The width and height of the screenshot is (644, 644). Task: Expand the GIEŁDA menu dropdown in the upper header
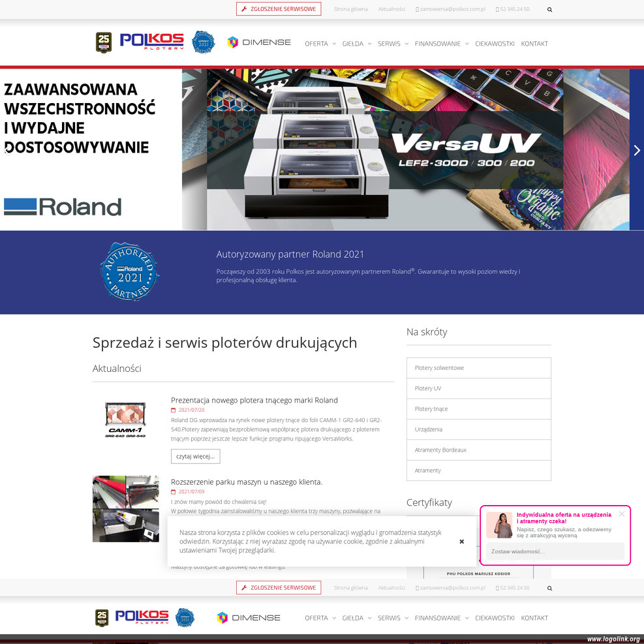(x=357, y=44)
